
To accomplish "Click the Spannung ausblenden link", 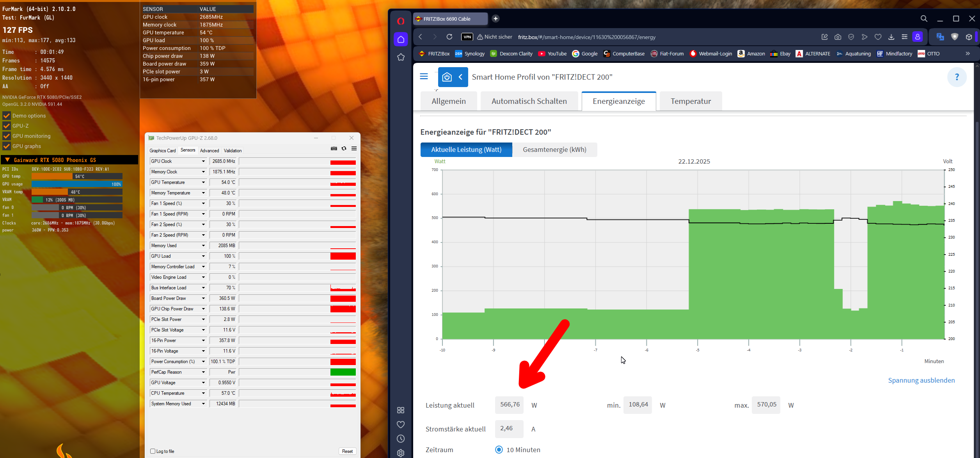I will click(921, 380).
